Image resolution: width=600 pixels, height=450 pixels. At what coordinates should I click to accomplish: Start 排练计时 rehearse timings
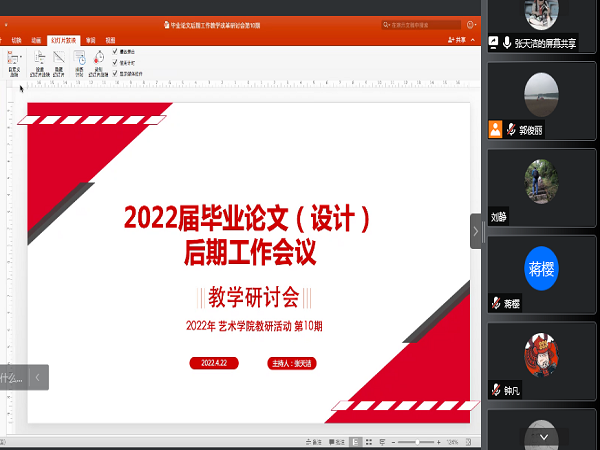click(x=79, y=63)
